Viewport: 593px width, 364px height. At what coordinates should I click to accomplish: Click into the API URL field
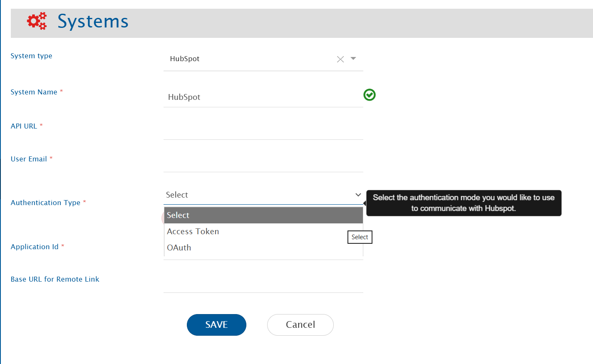(x=263, y=130)
